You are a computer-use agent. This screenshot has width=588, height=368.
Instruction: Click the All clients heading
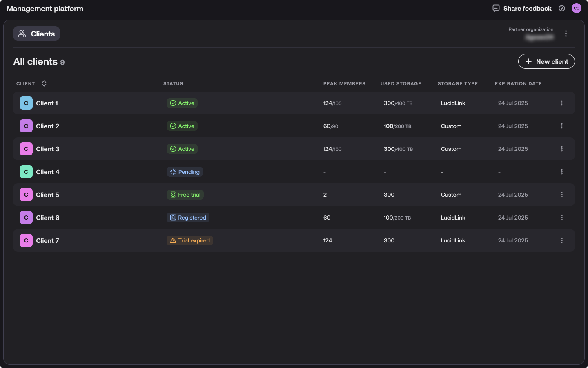[x=36, y=61]
